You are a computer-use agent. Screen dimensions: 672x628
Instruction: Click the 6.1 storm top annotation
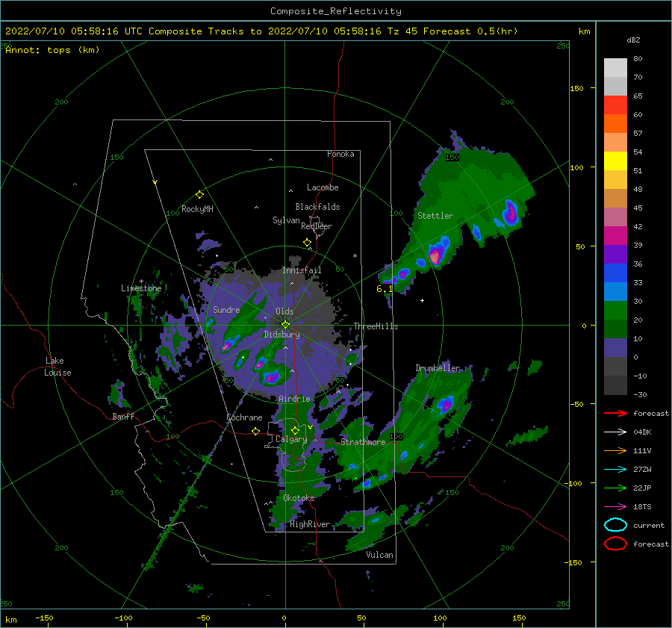[385, 289]
